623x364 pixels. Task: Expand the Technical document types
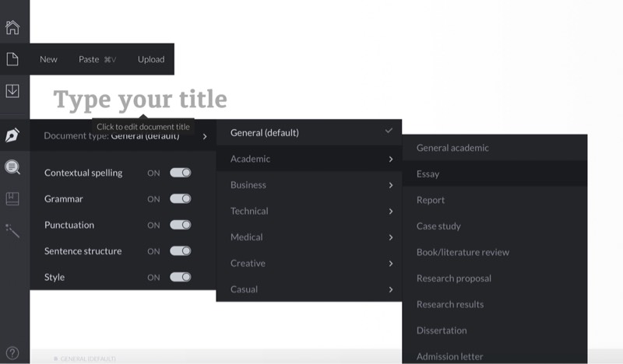pos(309,211)
